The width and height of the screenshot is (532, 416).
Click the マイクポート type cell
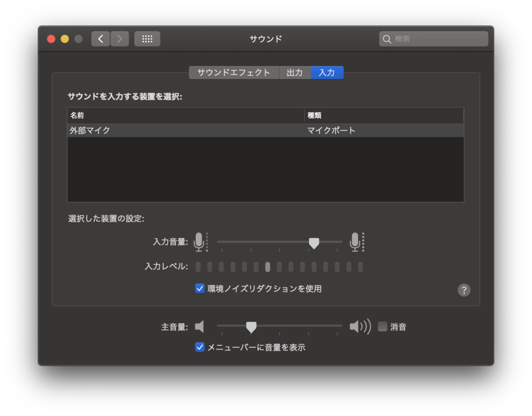click(x=331, y=130)
